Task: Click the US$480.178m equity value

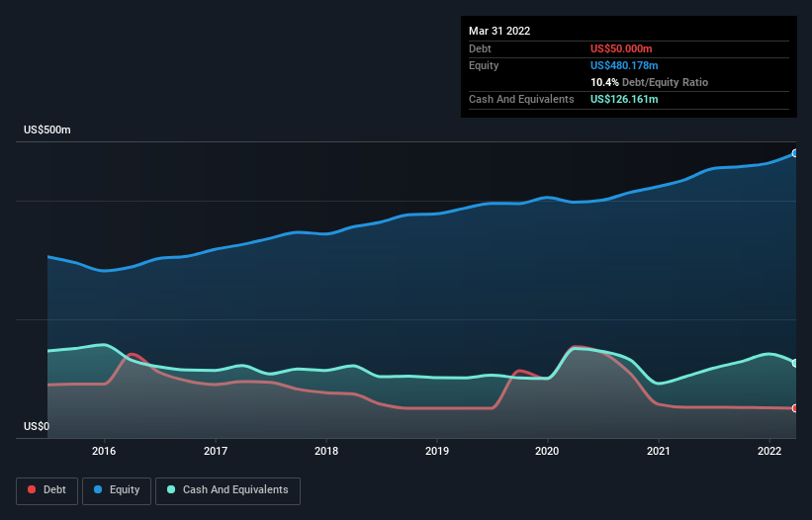Action: [624, 65]
